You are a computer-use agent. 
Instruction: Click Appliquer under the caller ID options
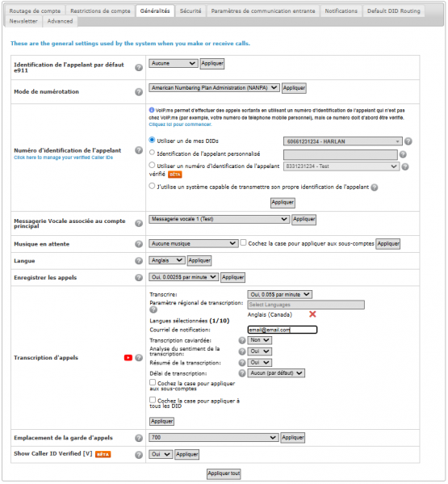(283, 203)
